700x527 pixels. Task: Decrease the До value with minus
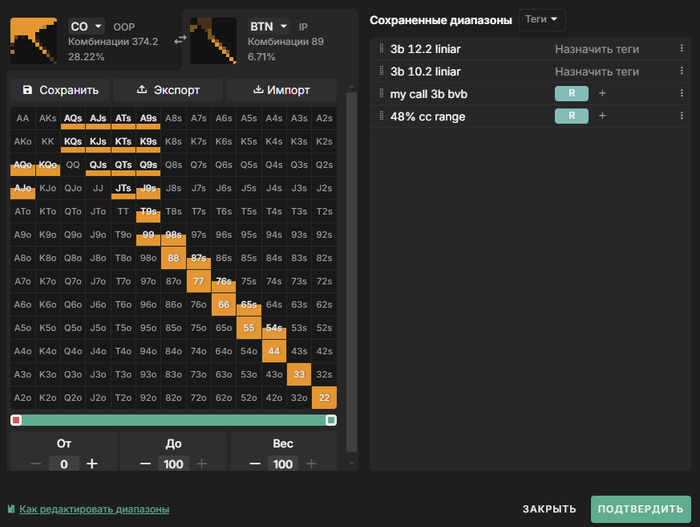145,464
